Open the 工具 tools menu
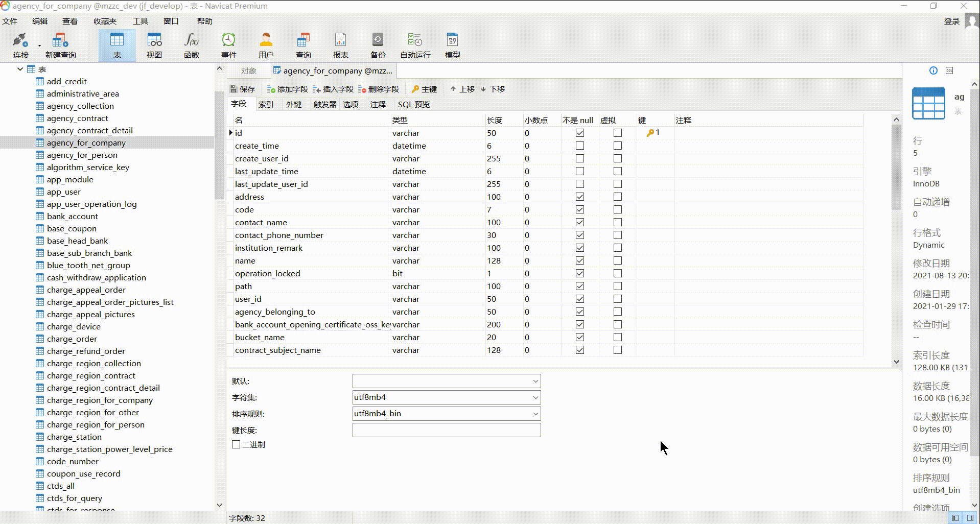This screenshot has height=524, width=980. [x=141, y=21]
